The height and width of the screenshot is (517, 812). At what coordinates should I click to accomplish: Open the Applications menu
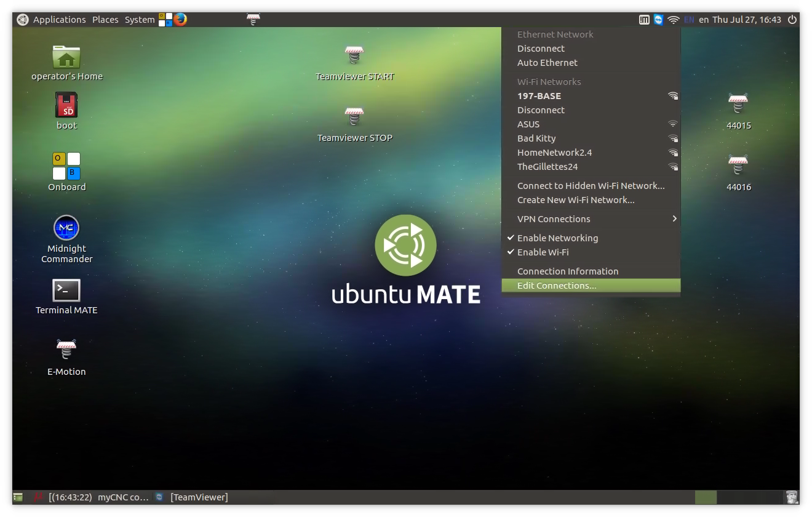59,20
